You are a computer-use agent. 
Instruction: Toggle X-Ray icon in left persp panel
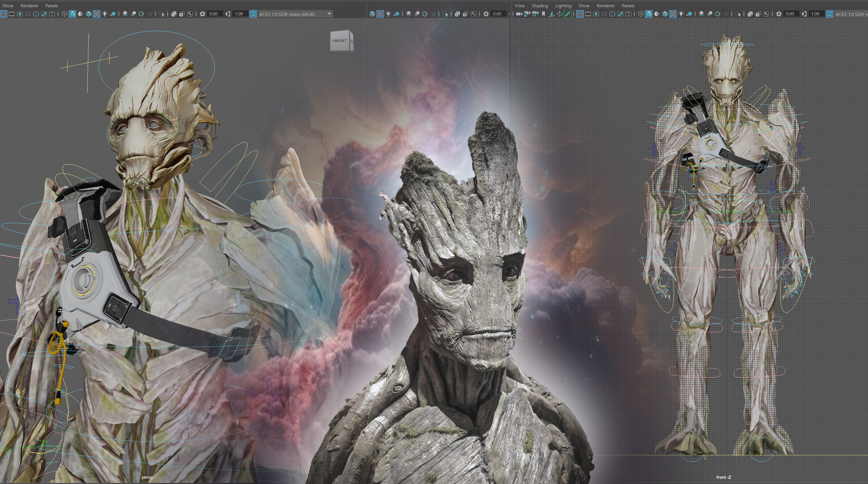174,14
